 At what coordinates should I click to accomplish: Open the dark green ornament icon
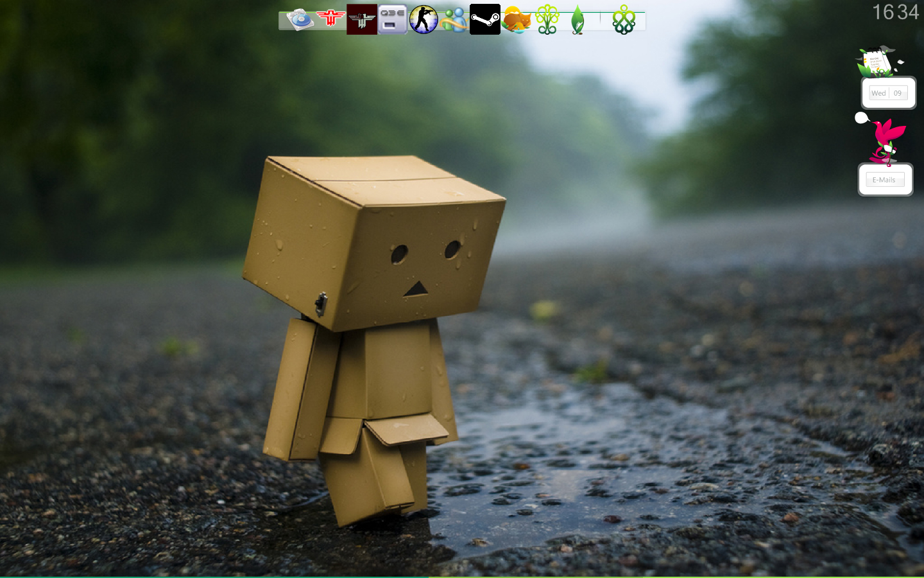pyautogui.click(x=624, y=19)
